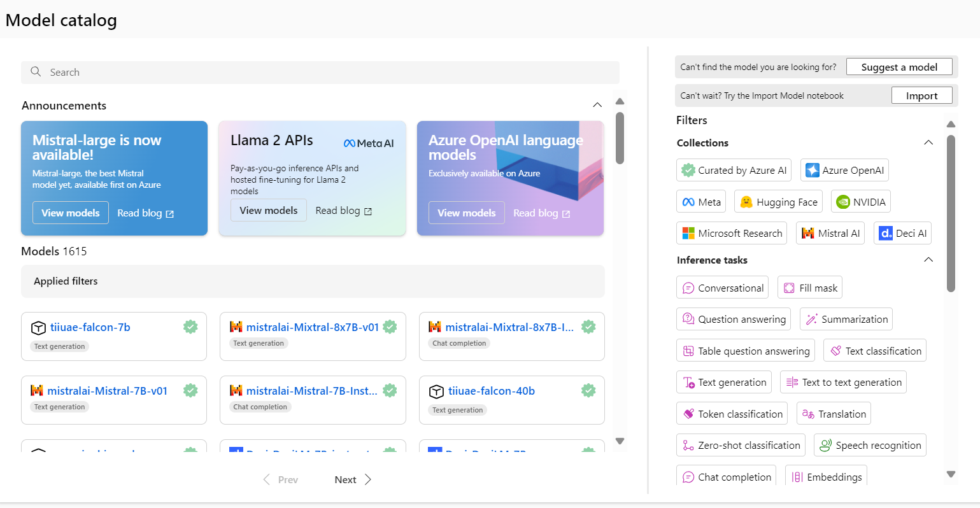Collapse the Announcements section
The height and width of the screenshot is (508, 980).
coord(597,105)
